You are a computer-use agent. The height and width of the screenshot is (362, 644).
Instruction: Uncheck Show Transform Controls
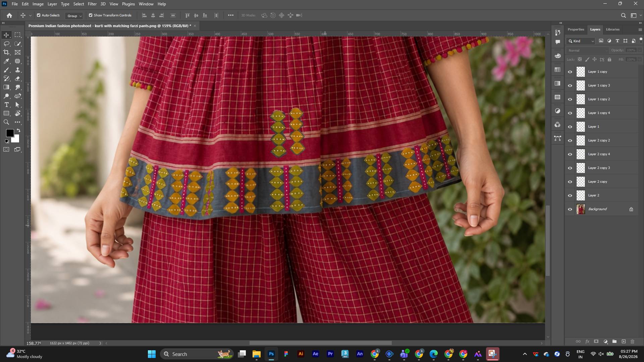pyautogui.click(x=91, y=15)
